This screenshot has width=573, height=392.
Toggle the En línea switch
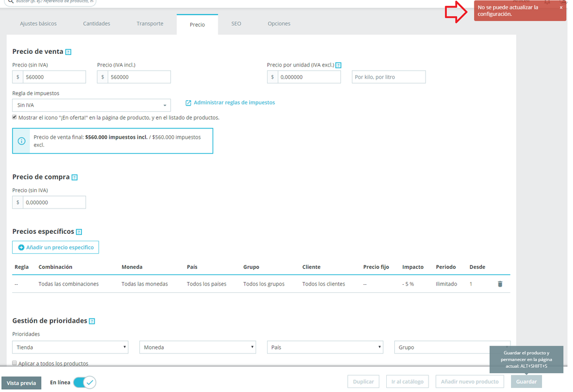tap(84, 382)
